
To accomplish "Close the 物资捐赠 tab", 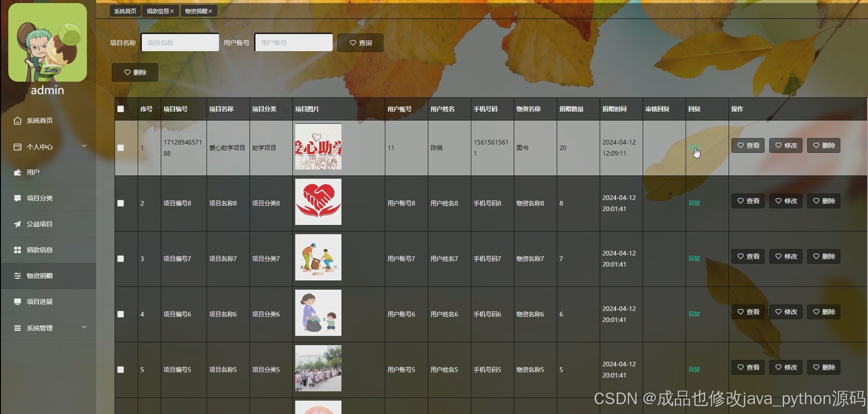I will (210, 11).
